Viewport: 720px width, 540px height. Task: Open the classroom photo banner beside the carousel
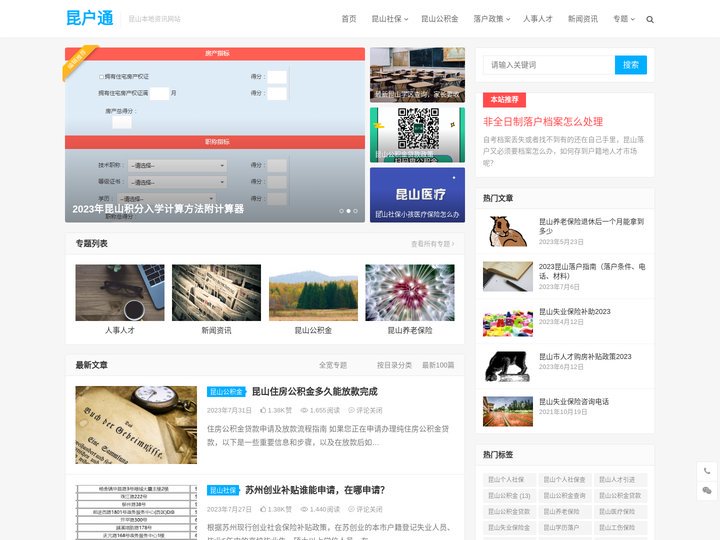tap(417, 75)
